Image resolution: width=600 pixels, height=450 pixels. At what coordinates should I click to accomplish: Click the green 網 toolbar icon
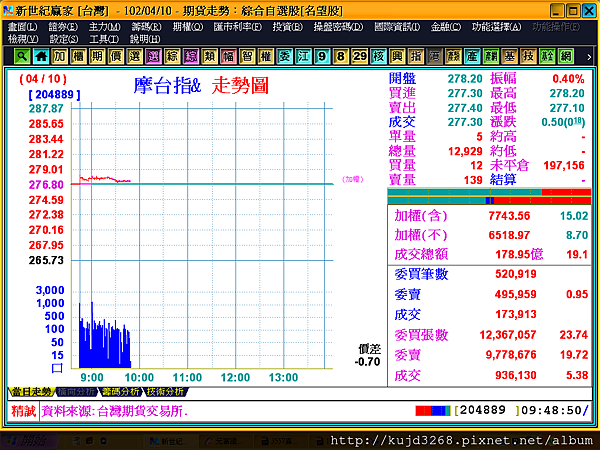[x=566, y=57]
